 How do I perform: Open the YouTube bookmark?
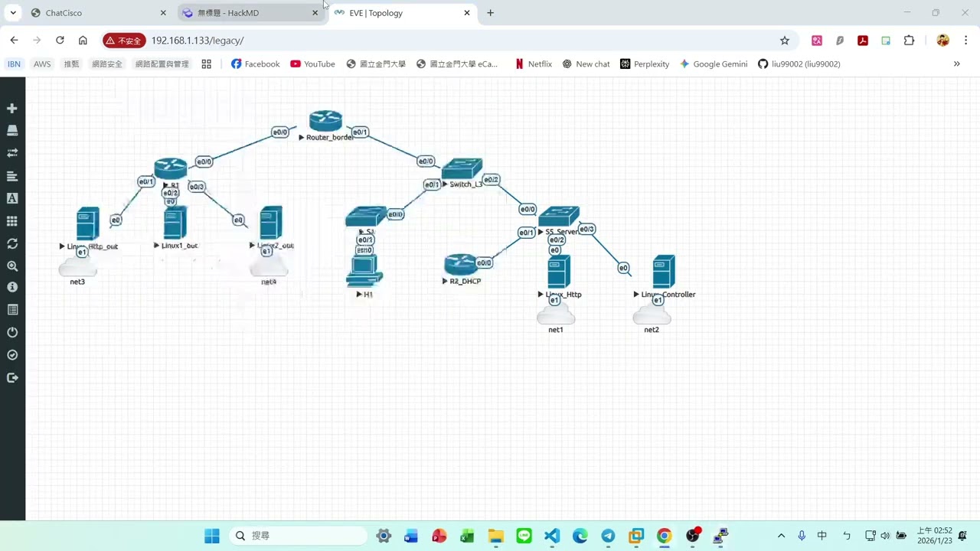pyautogui.click(x=312, y=64)
